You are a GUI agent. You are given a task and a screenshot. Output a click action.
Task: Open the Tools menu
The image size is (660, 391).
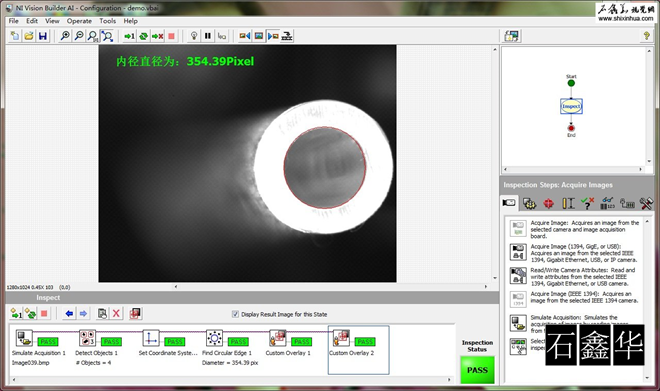[x=107, y=21]
